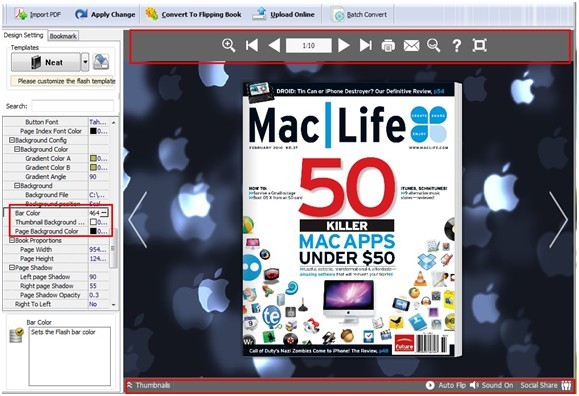Flip to previous page with large left arrow
The height and width of the screenshot is (396, 579).
coord(138,219)
